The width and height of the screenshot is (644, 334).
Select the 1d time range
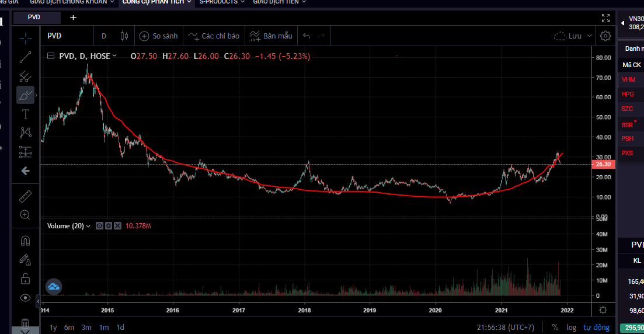point(120,328)
